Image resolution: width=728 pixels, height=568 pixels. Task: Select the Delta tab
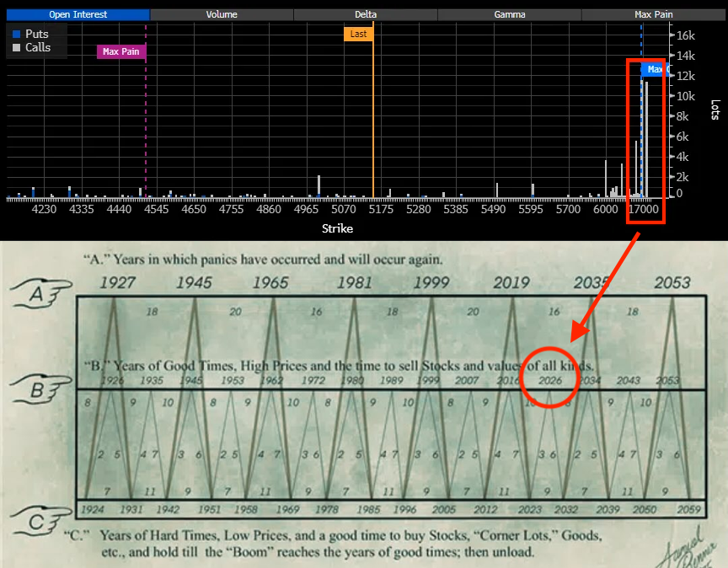click(366, 14)
